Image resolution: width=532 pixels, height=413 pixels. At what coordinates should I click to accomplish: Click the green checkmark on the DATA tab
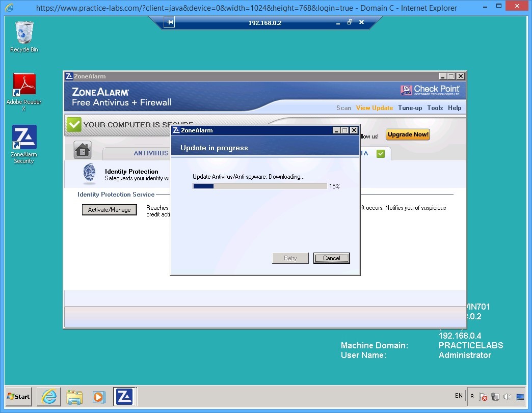click(x=380, y=153)
